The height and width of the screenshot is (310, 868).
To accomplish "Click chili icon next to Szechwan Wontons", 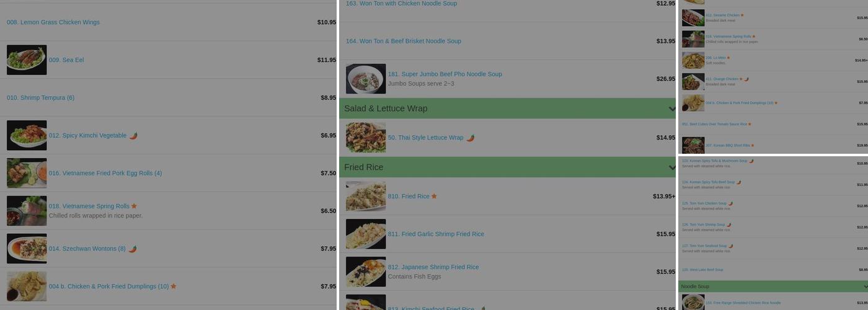I will coord(133,249).
